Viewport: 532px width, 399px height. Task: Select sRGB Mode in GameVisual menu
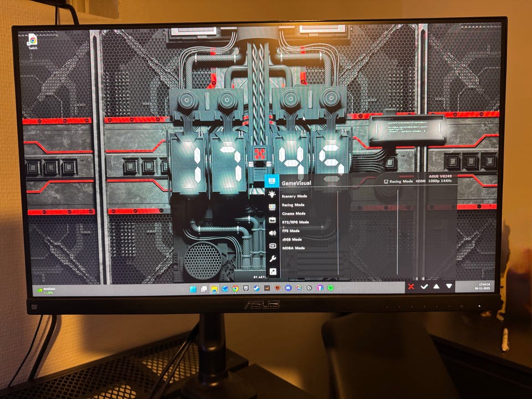292,239
